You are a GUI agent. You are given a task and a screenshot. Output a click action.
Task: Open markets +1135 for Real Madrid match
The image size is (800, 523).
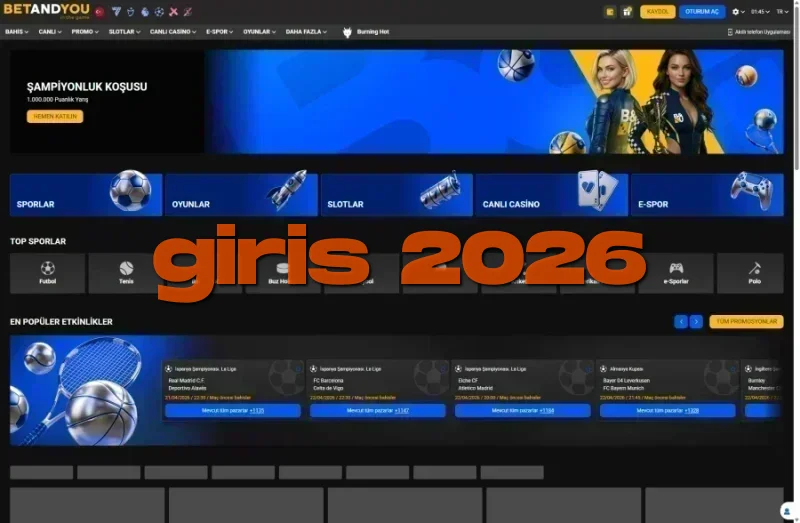coord(233,411)
